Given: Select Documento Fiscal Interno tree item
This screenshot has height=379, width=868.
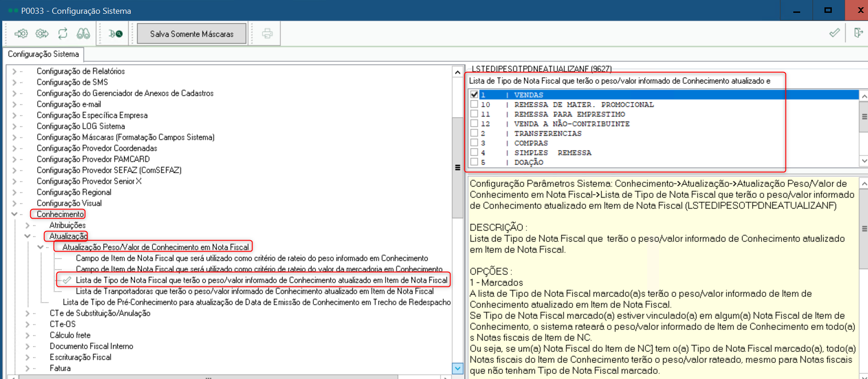Looking at the screenshot, I should click(x=91, y=346).
